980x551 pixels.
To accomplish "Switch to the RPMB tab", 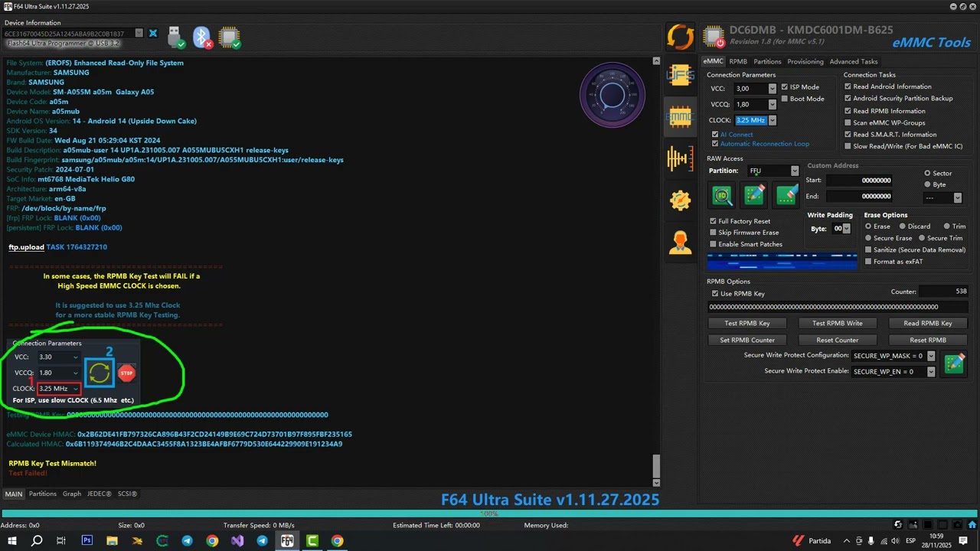I will 738,61.
